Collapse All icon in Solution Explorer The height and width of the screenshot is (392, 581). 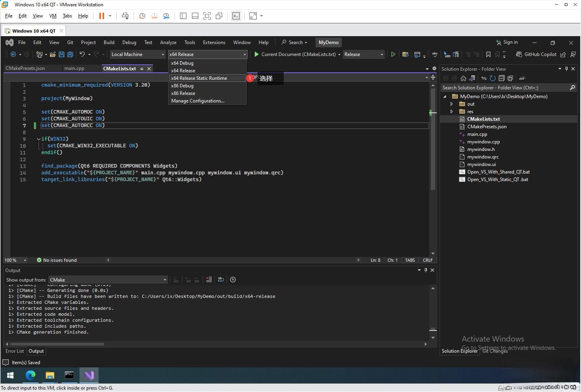pyautogui.click(x=502, y=78)
